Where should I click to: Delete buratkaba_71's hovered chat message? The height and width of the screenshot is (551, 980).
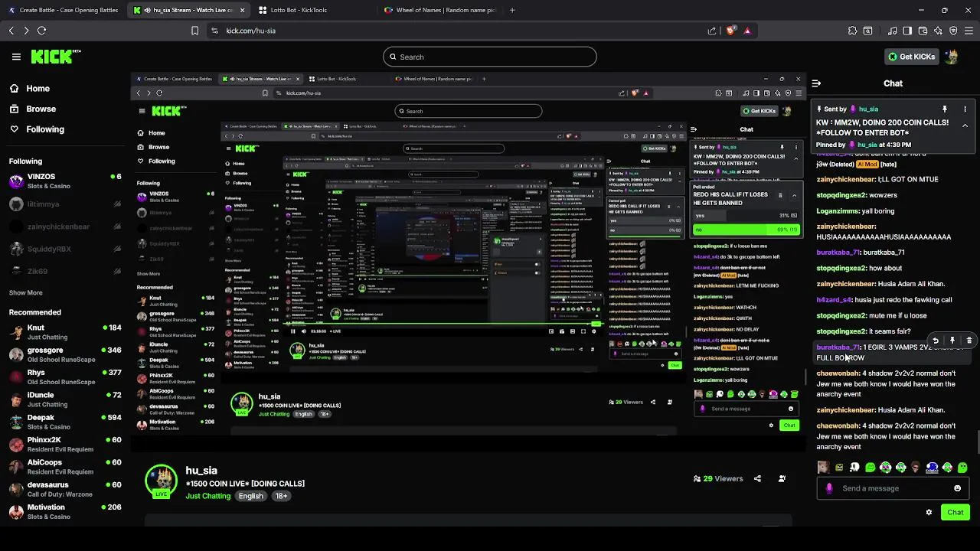(x=969, y=341)
